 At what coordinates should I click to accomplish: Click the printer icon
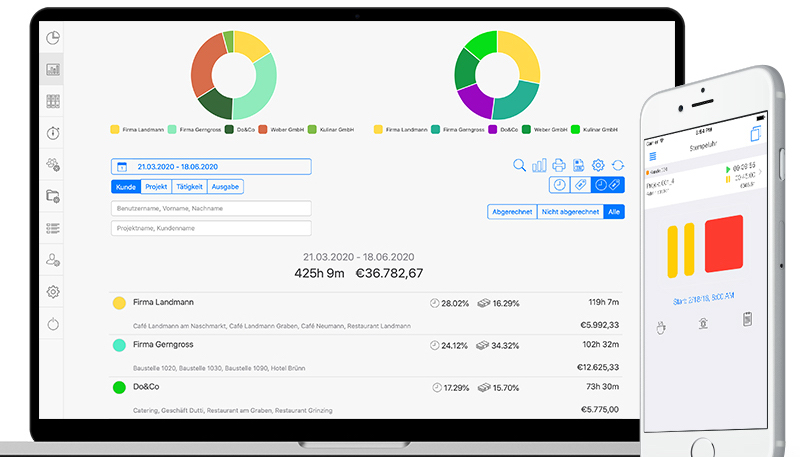click(x=559, y=165)
